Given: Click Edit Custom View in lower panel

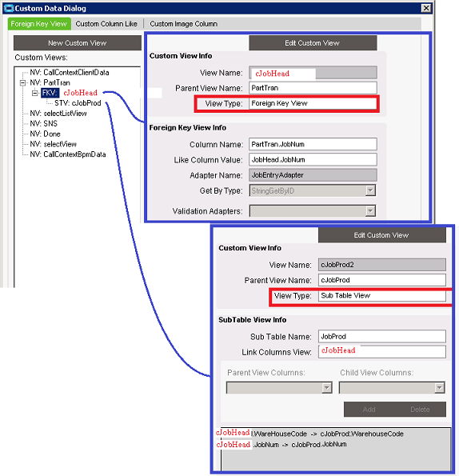Looking at the screenshot, I should [x=381, y=235].
